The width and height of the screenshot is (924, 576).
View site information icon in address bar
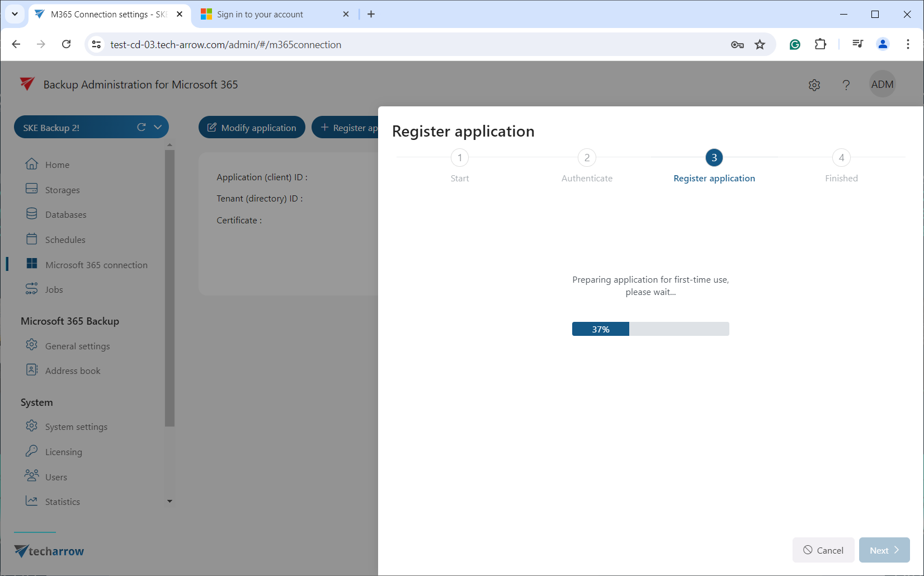[96, 44]
